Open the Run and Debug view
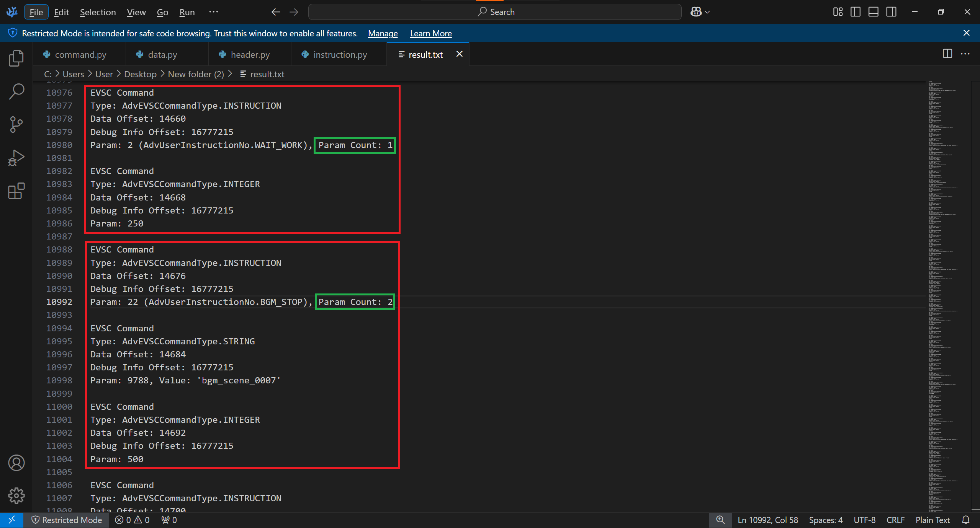 click(x=16, y=158)
